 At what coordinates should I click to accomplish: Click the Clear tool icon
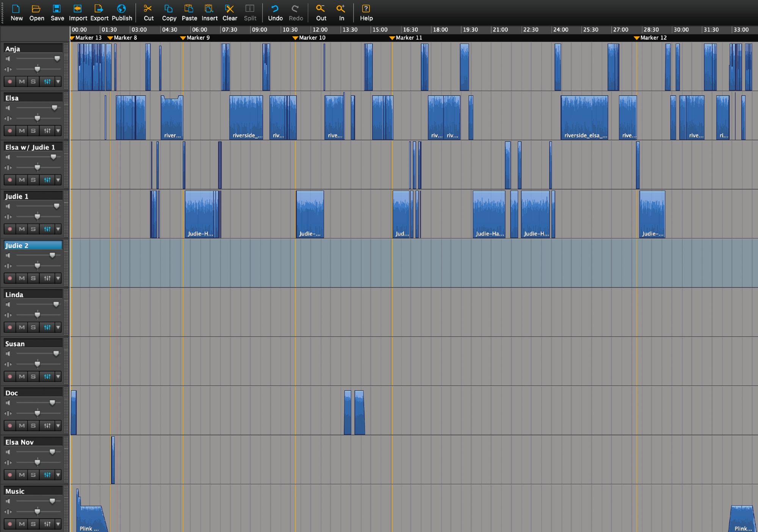(229, 9)
